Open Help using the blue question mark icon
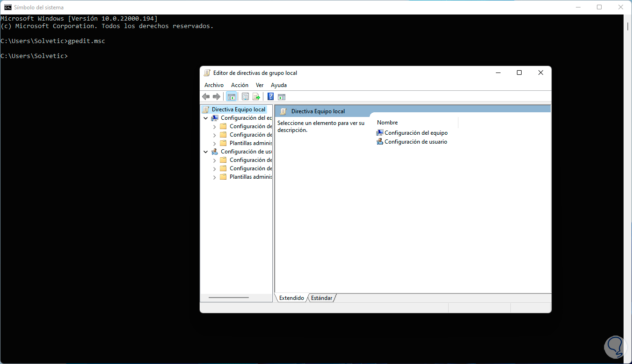This screenshot has width=632, height=364. pos(270,96)
